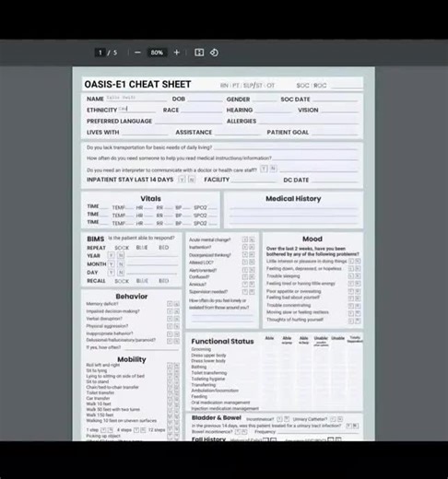Check Y for Acute mental change

pyautogui.click(x=245, y=239)
